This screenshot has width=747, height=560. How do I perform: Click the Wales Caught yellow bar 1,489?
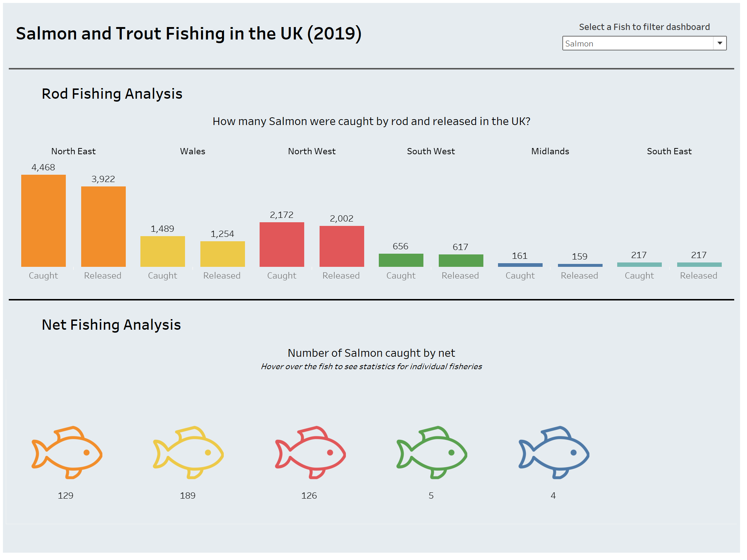coord(163,251)
